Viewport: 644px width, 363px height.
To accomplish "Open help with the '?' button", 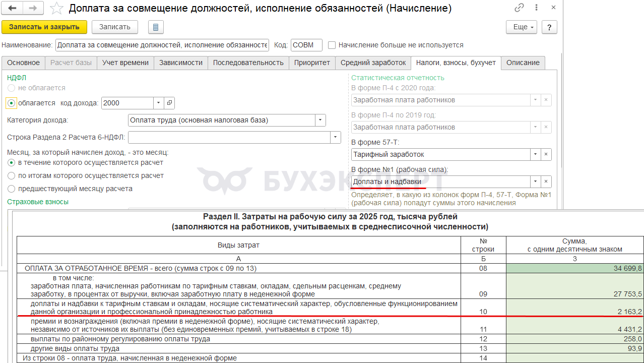I will click(550, 27).
